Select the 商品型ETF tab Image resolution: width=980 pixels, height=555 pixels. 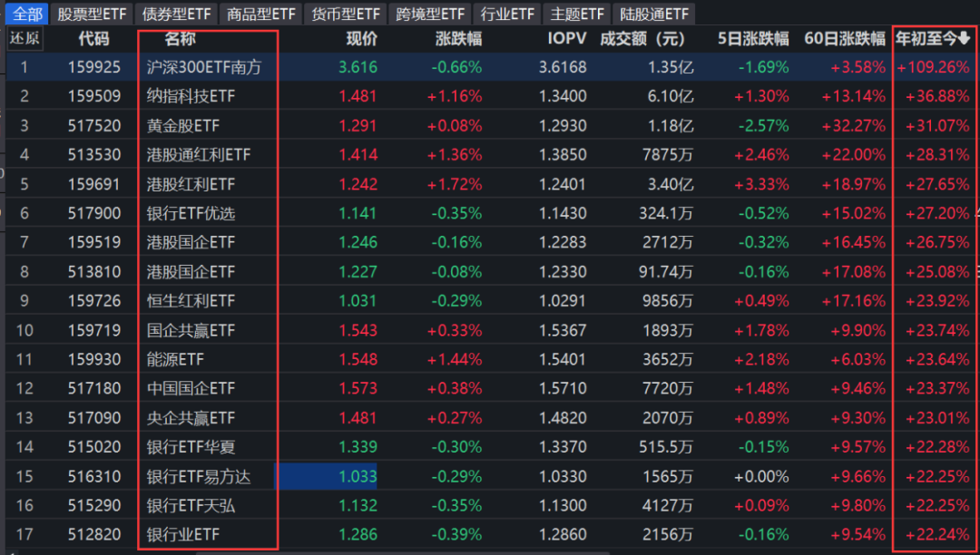click(x=261, y=14)
